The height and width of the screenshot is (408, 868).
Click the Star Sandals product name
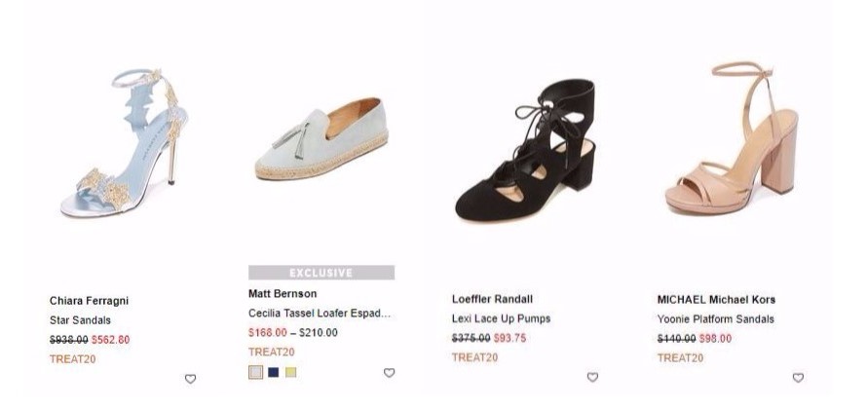pos(80,320)
